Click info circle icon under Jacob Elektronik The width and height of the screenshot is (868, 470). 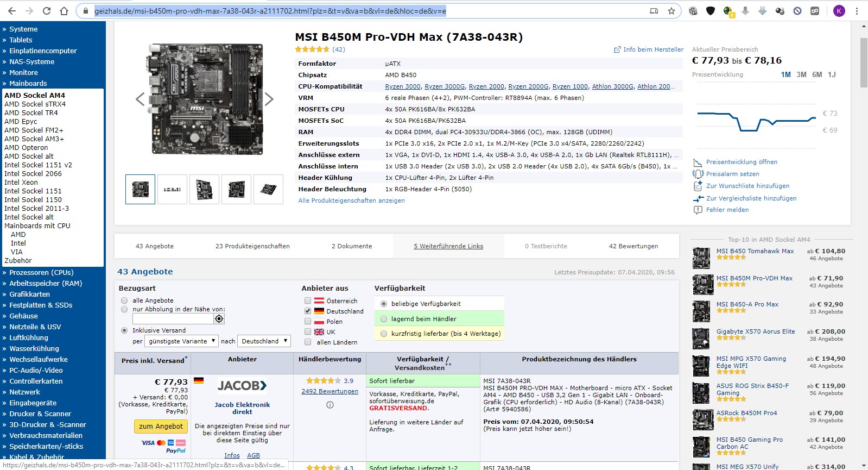click(330, 405)
